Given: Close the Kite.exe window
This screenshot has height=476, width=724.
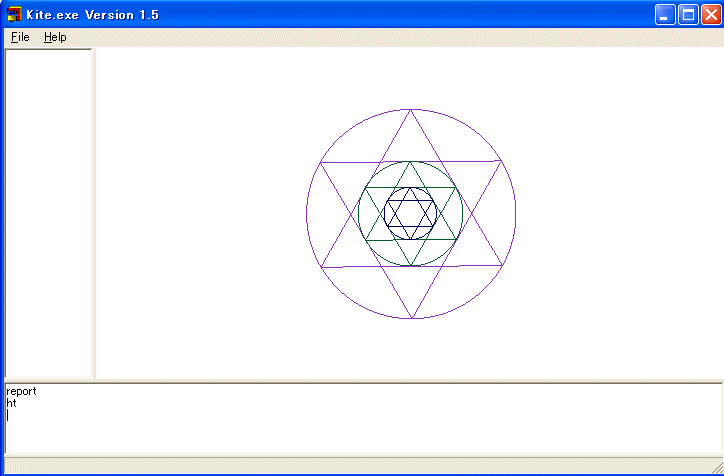Looking at the screenshot, I should coord(711,15).
